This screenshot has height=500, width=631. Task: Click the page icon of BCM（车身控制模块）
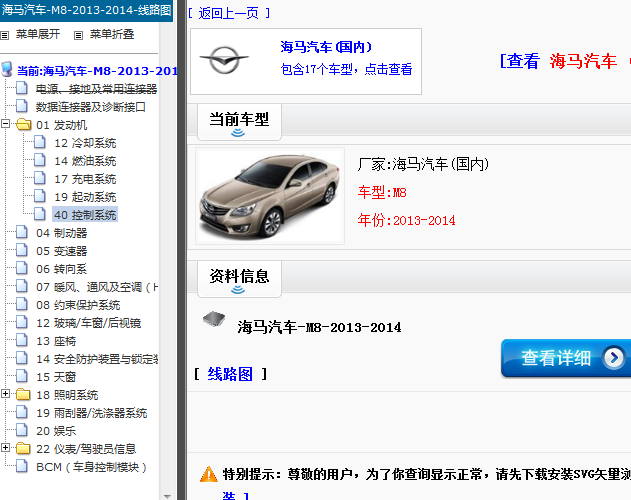22,467
